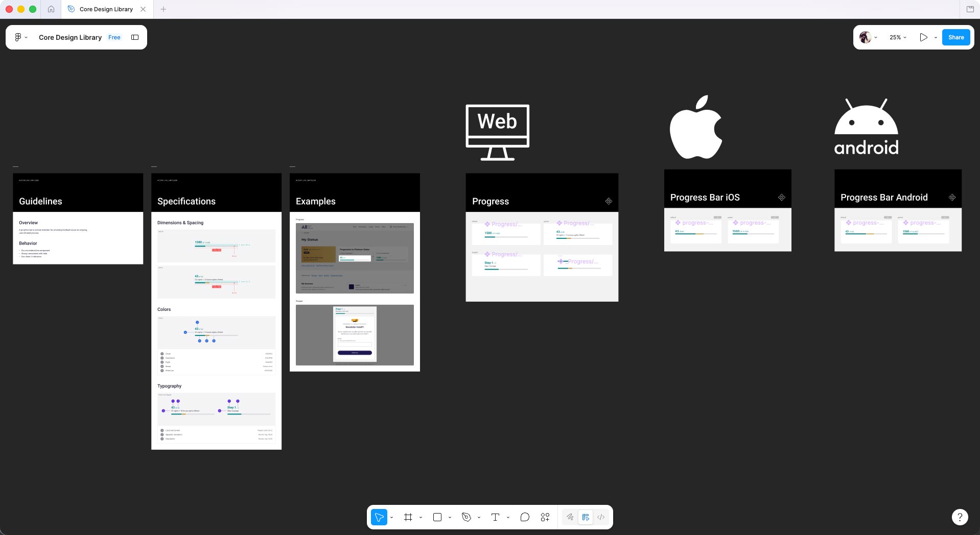Click the window icon in the tab bar corner
Screen dimensions: 980x535
(970, 9)
